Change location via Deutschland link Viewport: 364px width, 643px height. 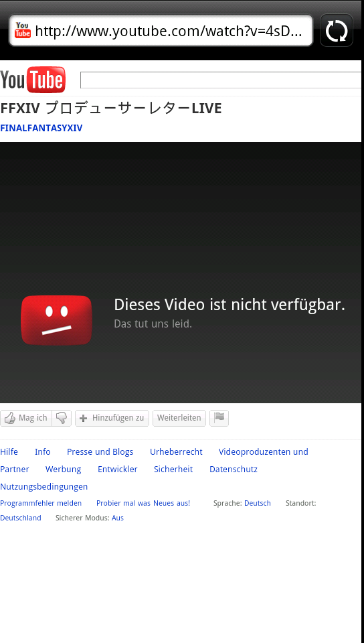pos(21,518)
